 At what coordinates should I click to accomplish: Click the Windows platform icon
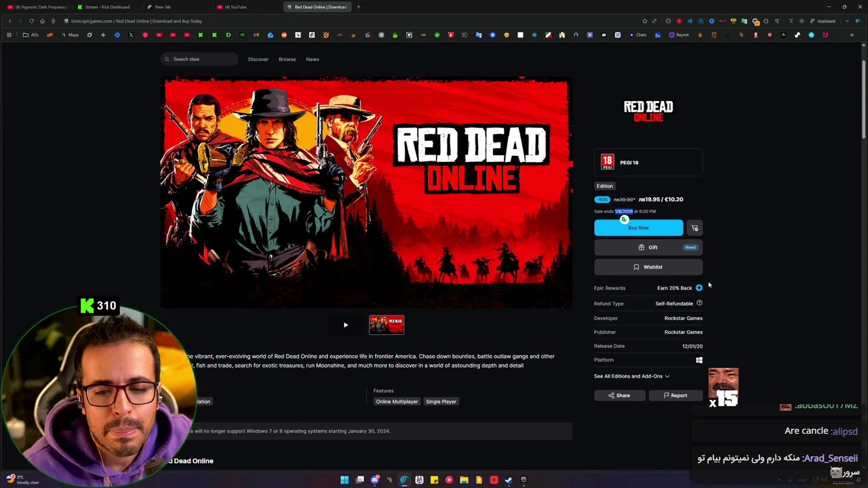pos(699,360)
